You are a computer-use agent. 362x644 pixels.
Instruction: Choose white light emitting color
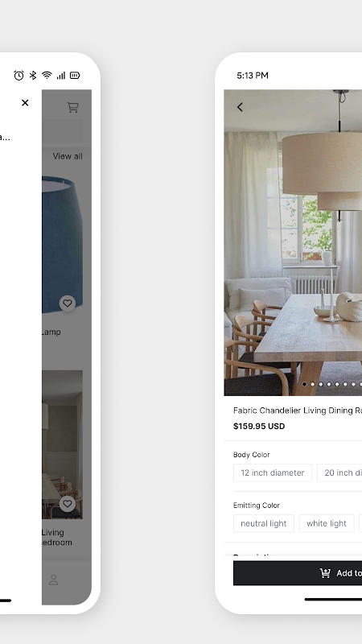(x=327, y=523)
